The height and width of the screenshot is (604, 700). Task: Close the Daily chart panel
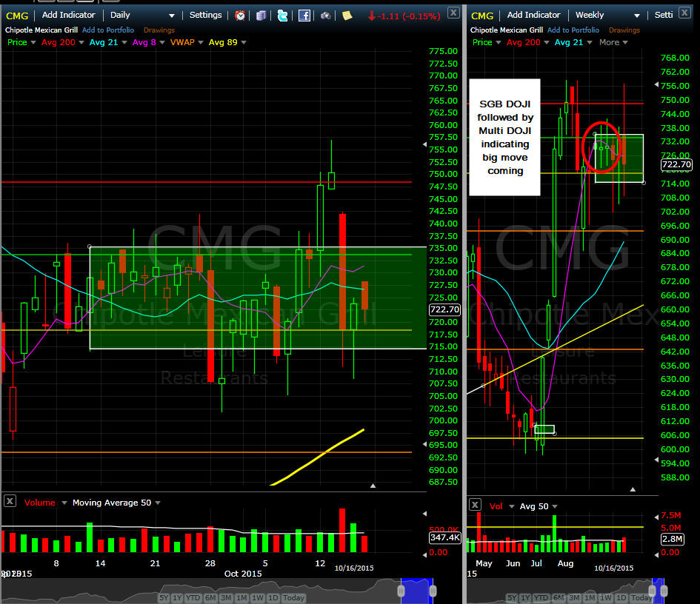453,13
